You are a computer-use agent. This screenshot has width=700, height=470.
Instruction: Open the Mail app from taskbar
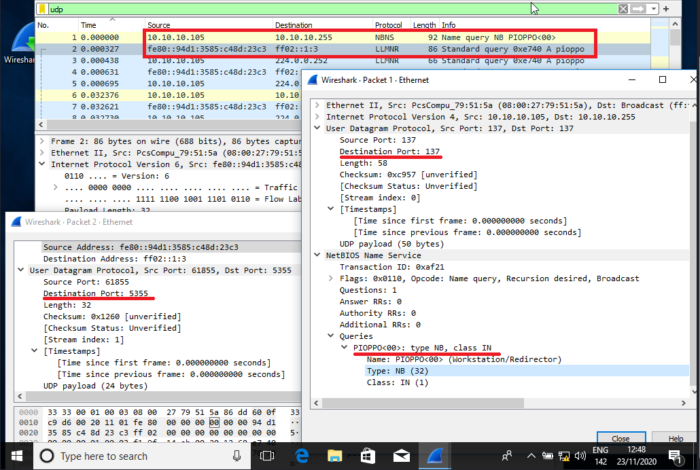tap(401, 456)
